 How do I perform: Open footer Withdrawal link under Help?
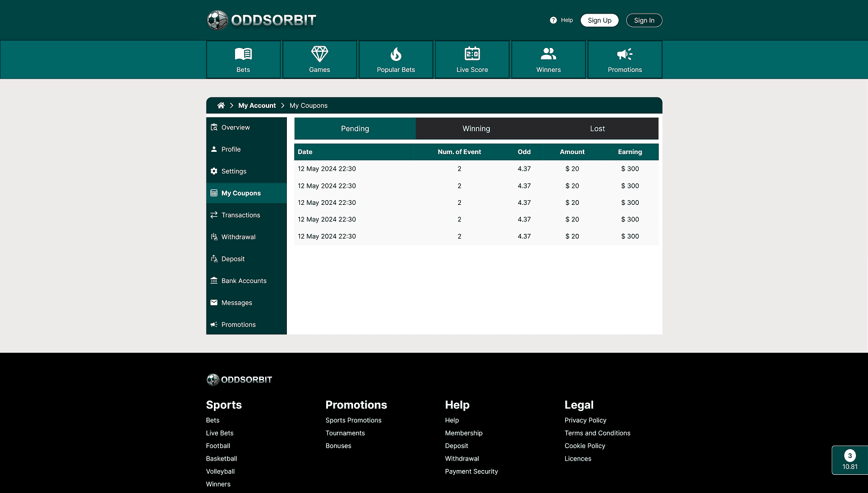(462, 459)
